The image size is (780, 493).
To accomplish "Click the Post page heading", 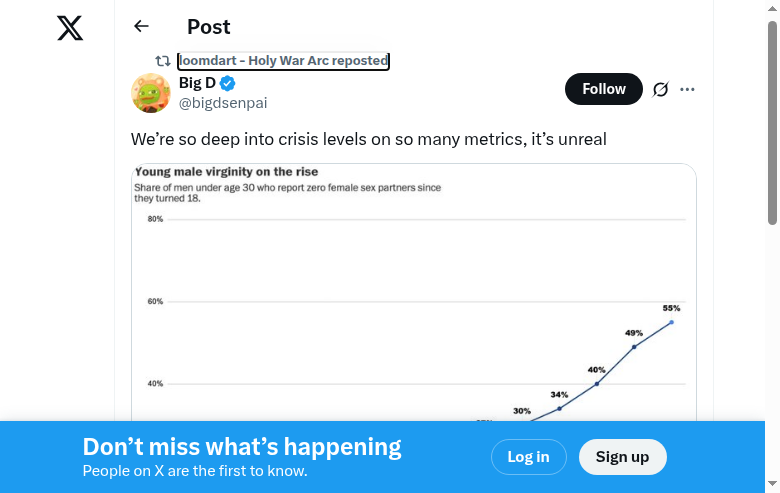I will (208, 27).
